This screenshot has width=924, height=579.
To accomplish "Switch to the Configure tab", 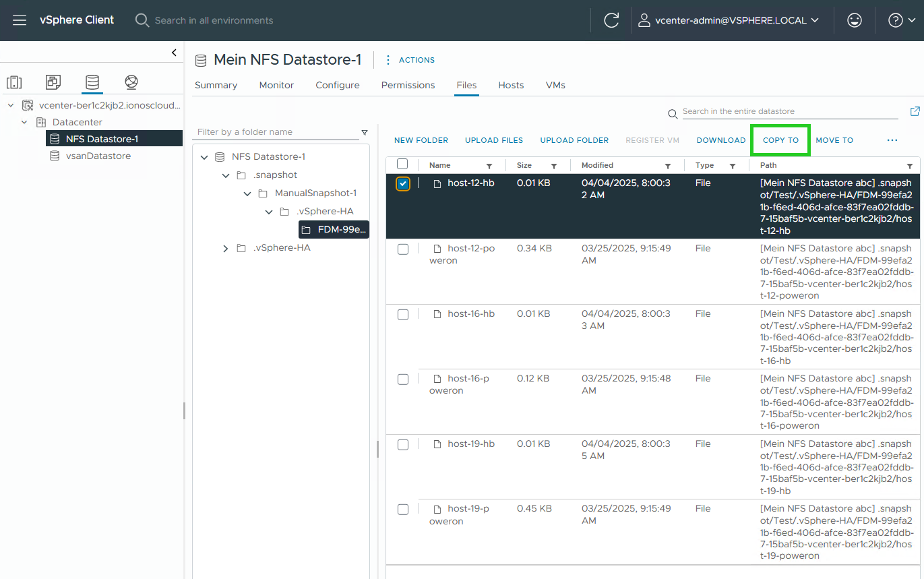I will tap(338, 86).
